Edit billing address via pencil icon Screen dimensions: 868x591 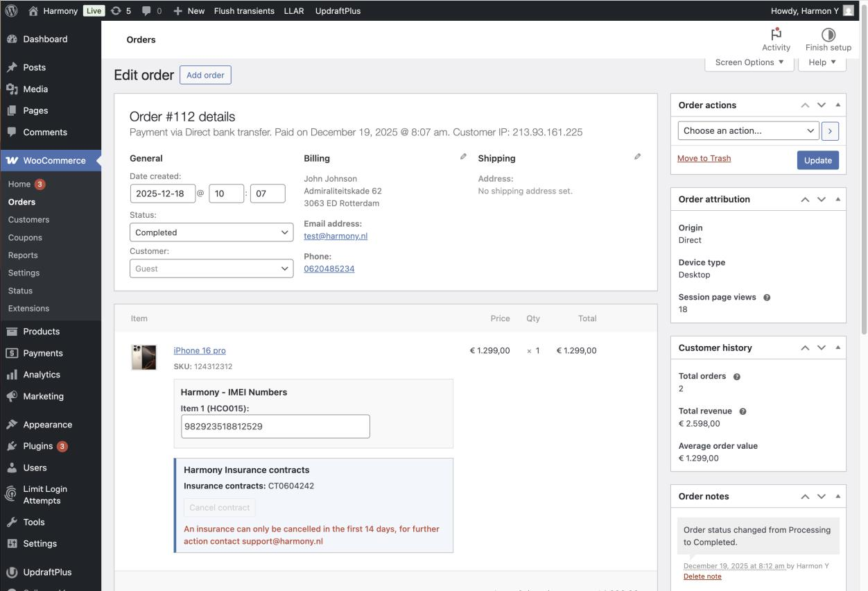[463, 157]
